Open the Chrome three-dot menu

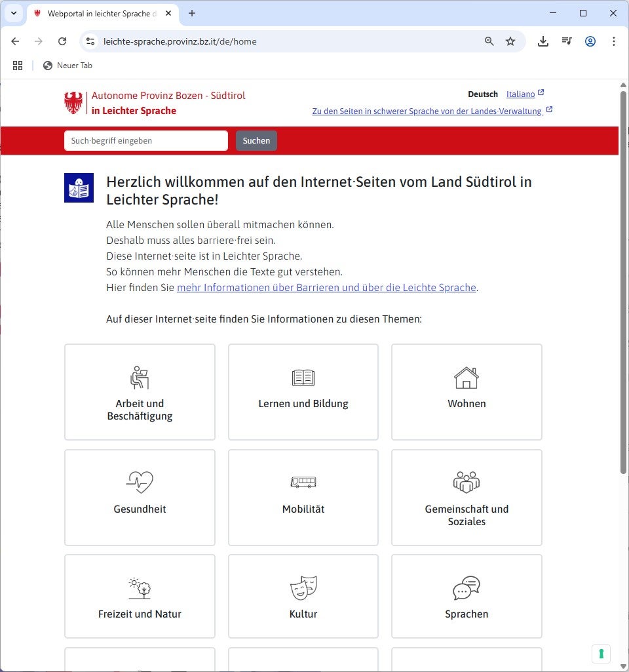coord(614,41)
